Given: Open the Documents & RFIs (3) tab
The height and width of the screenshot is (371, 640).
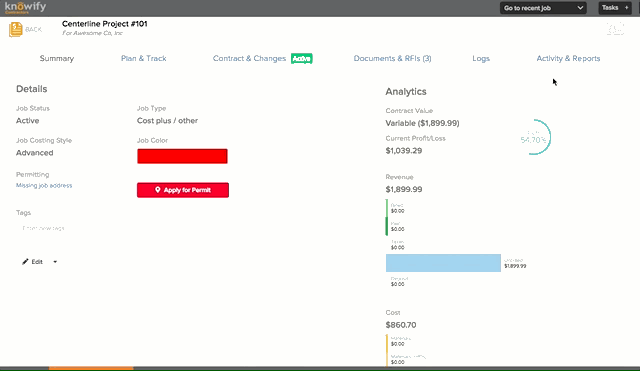Looking at the screenshot, I should [392, 58].
